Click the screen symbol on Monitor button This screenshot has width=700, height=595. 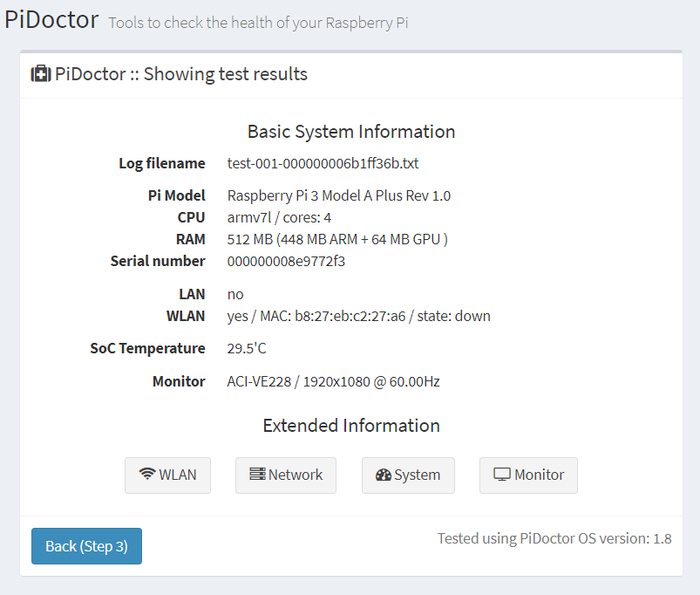click(504, 474)
